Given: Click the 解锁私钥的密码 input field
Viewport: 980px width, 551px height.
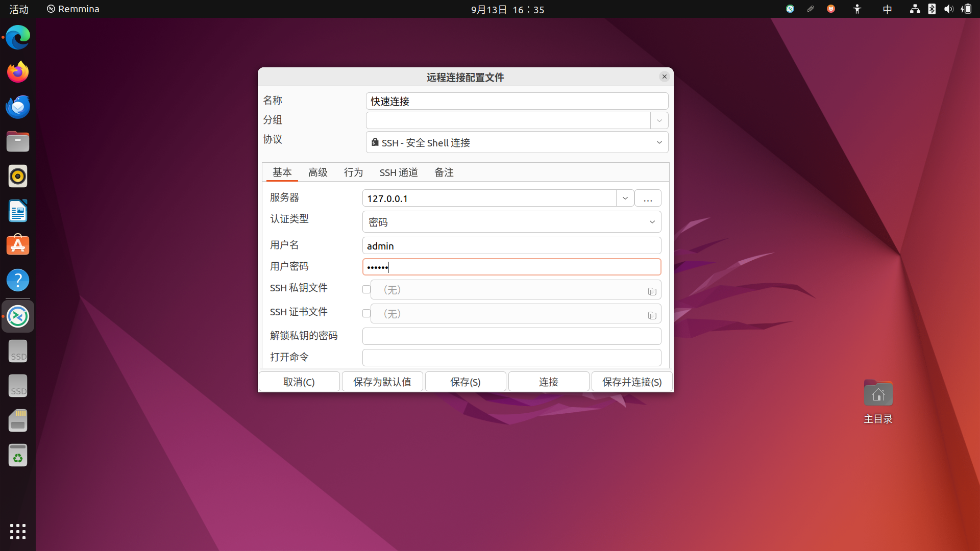Looking at the screenshot, I should tap(511, 336).
